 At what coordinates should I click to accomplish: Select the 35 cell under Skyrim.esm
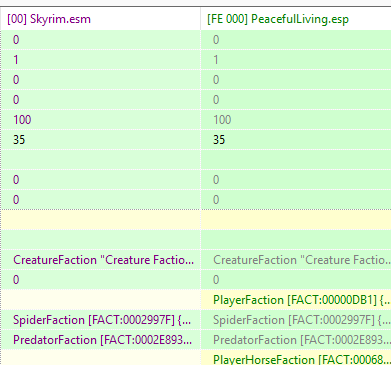100,140
